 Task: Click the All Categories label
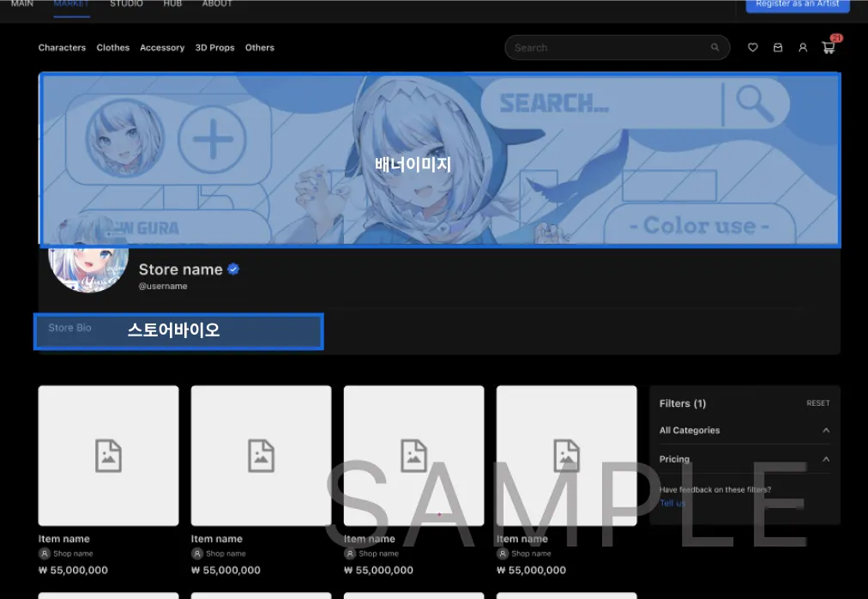690,431
